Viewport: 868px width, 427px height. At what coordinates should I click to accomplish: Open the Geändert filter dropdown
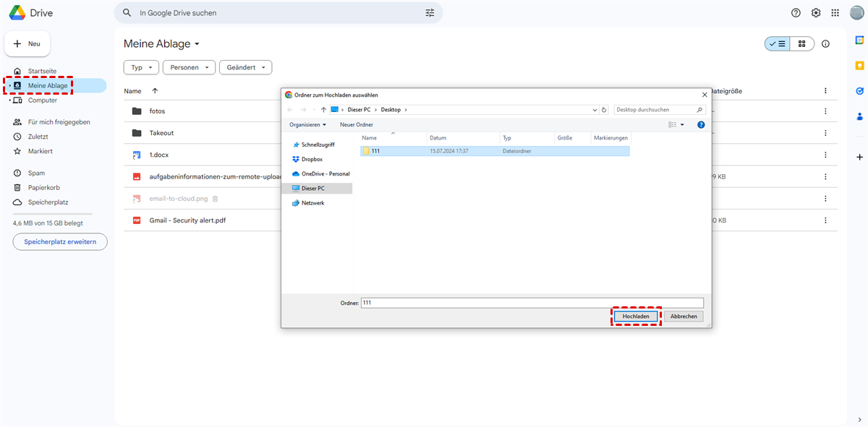(245, 67)
